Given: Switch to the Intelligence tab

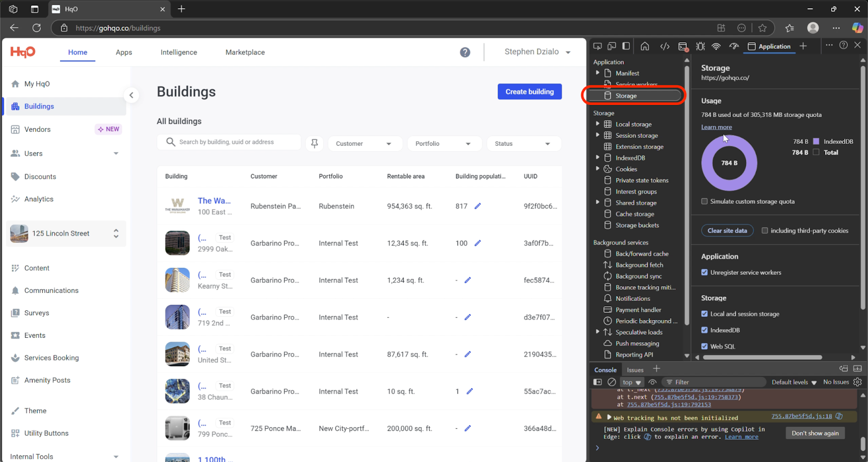Looking at the screenshot, I should (x=178, y=53).
